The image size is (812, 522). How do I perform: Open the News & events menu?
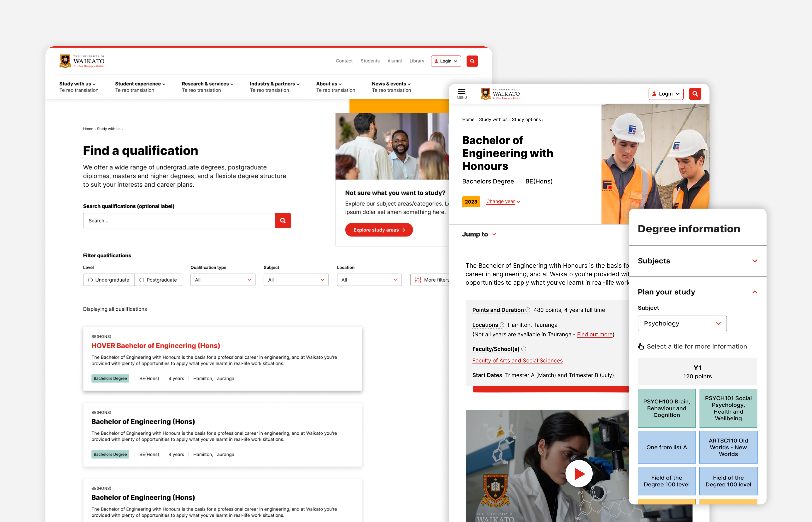[391, 84]
